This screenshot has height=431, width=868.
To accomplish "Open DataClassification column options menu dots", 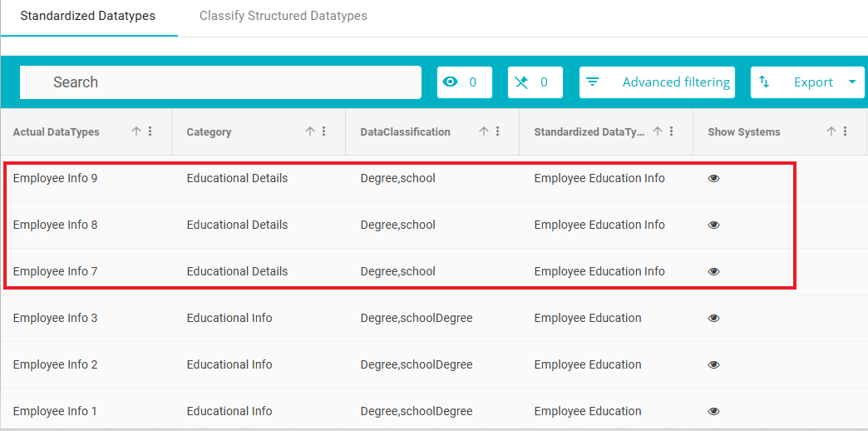I will point(498,131).
